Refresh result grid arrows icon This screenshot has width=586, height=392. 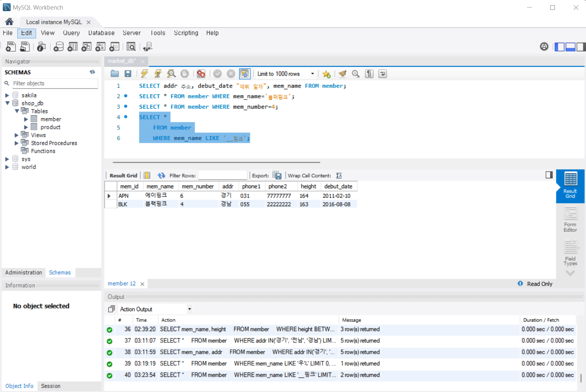point(161,175)
